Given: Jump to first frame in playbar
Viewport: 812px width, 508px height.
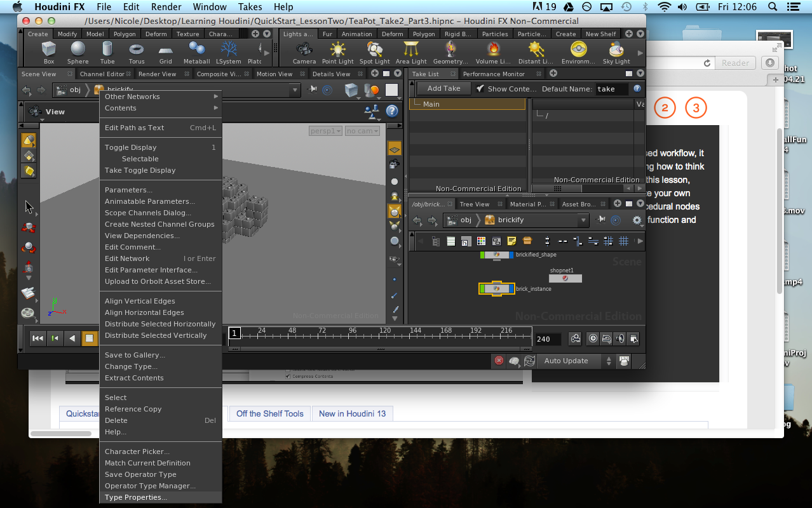Looking at the screenshot, I should (37, 338).
